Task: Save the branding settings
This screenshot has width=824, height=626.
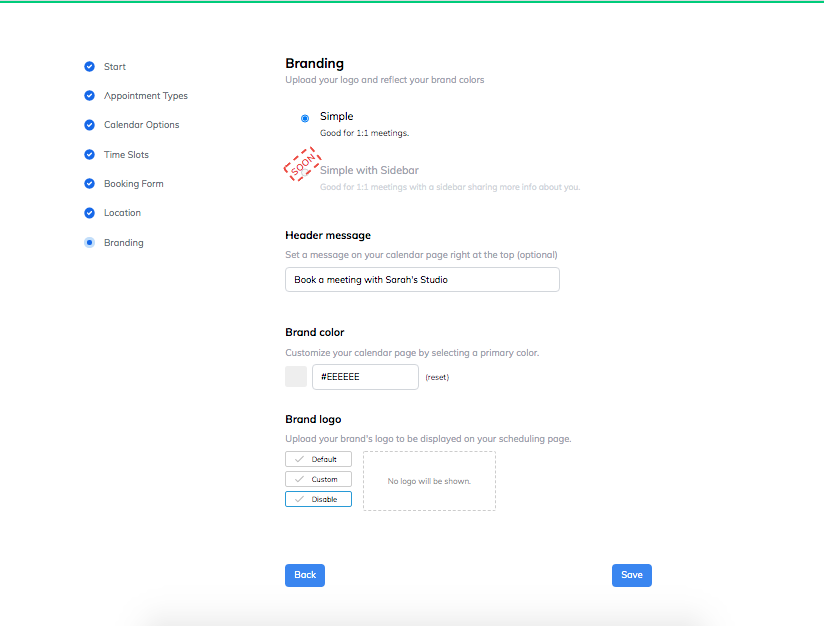Action: click(x=632, y=575)
